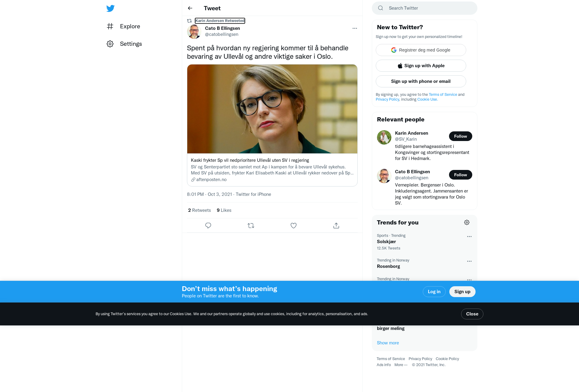Like the tweet with the heart icon

293,225
